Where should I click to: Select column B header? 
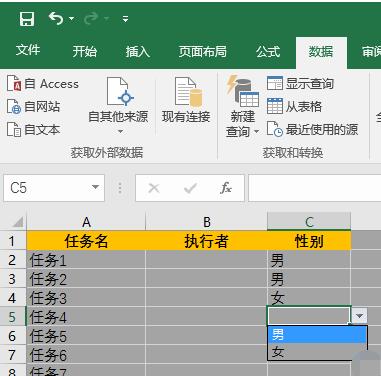click(207, 222)
